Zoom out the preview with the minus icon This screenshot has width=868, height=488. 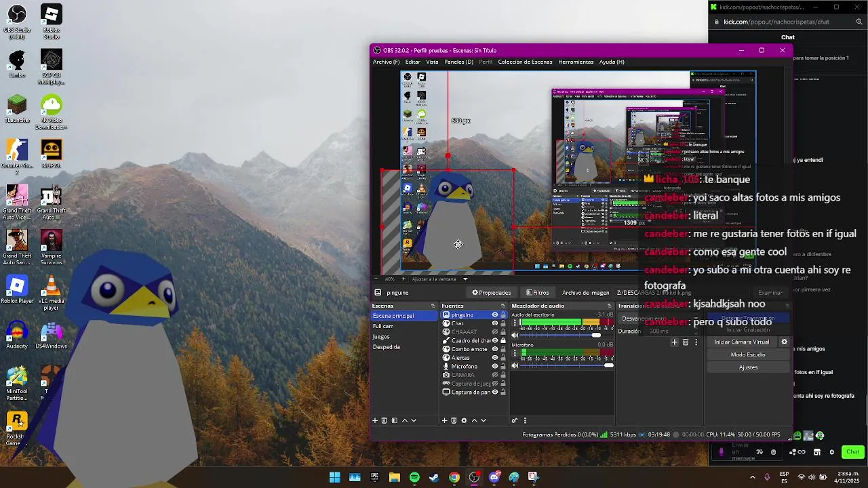point(376,279)
